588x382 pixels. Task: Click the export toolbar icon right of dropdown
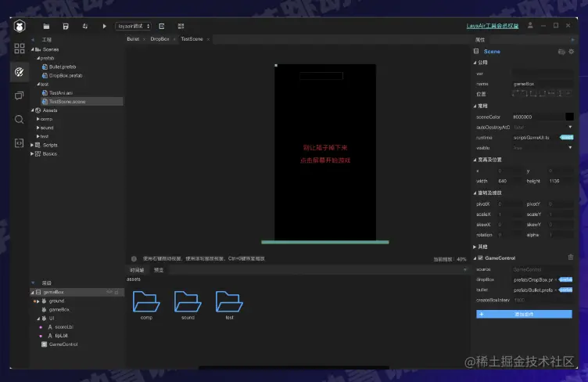coord(162,27)
